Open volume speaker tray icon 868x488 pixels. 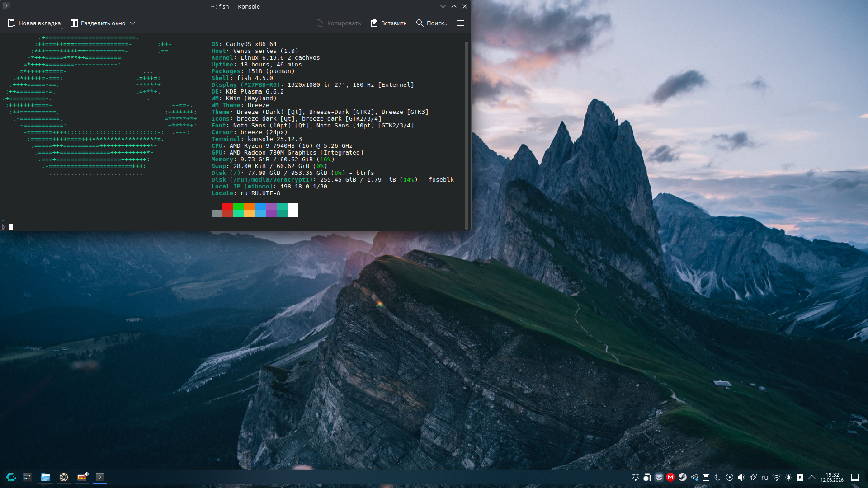741,477
